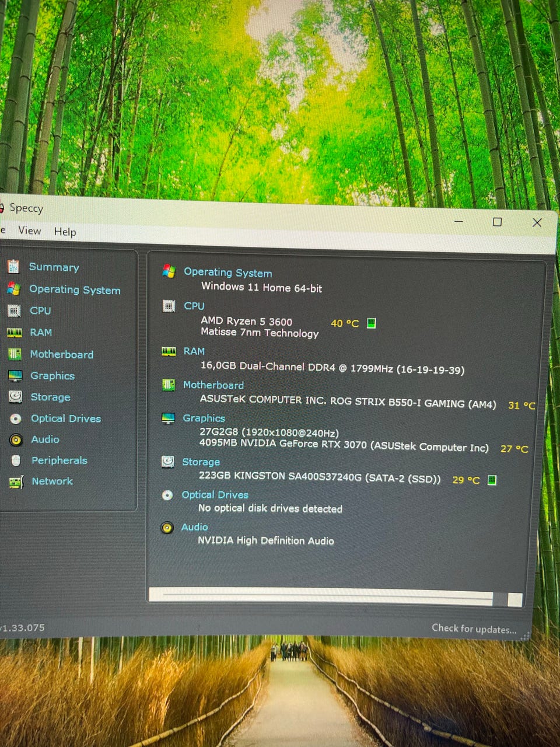Click the Graphics monitor icon in sidebar
The image size is (560, 747).
tap(15, 375)
